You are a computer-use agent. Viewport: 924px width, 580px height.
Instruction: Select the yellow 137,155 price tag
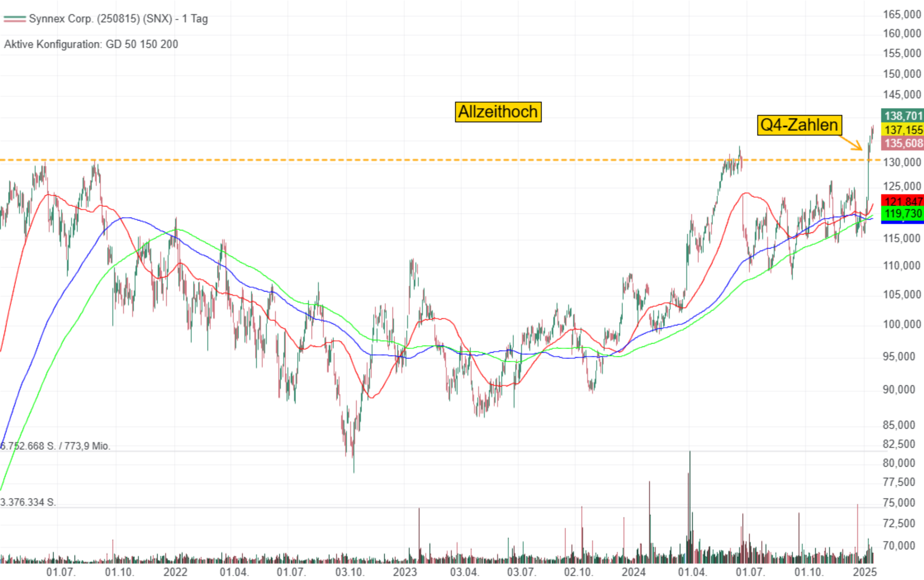coord(903,130)
